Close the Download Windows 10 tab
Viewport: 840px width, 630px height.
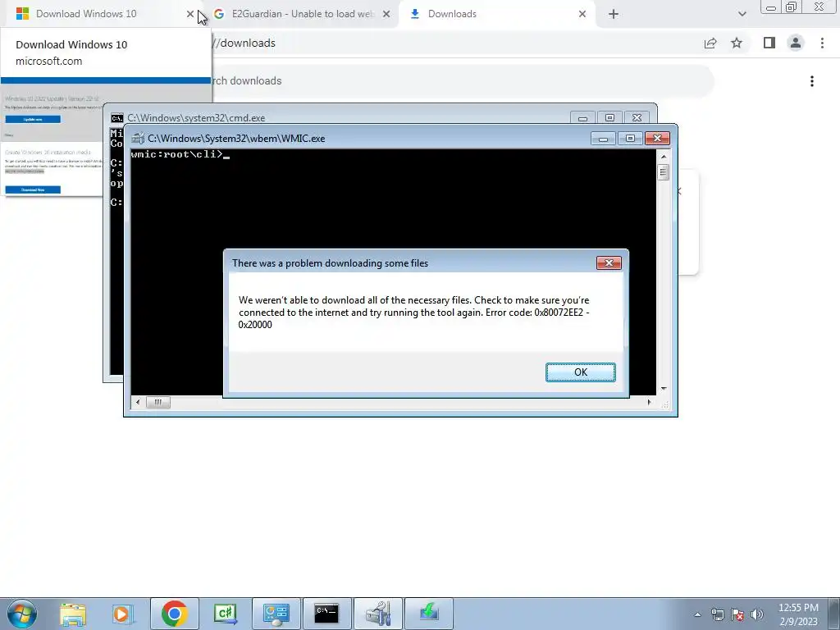[190, 14]
